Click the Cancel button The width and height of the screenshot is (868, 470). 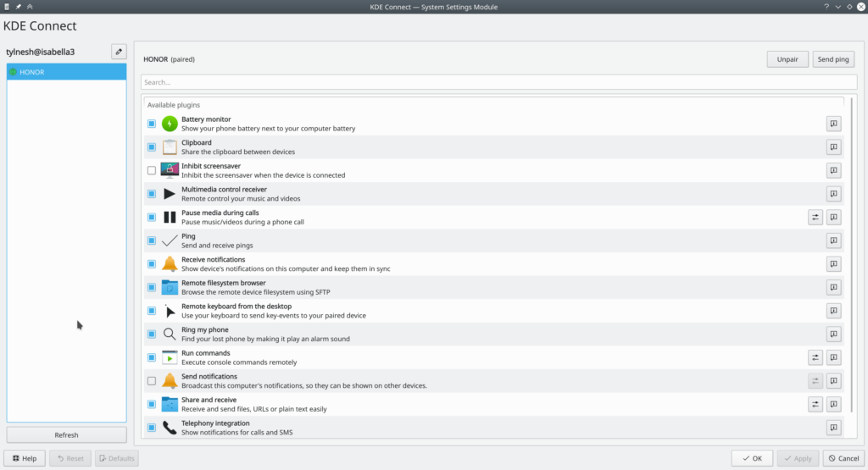pos(843,458)
